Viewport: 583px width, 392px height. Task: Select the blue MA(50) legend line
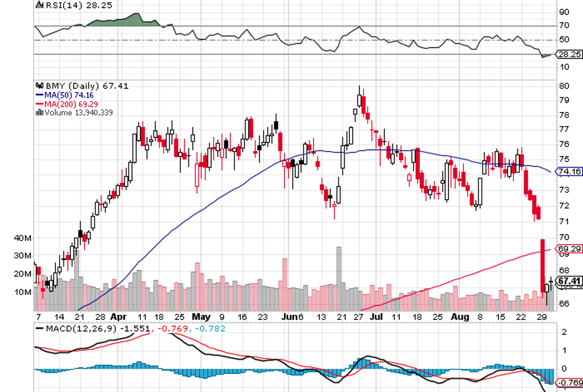[x=40, y=95]
